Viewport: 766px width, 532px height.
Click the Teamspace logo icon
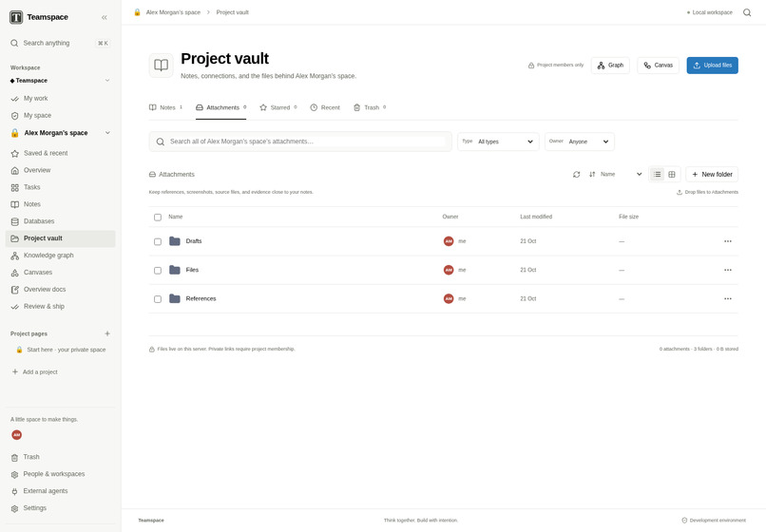click(16, 17)
